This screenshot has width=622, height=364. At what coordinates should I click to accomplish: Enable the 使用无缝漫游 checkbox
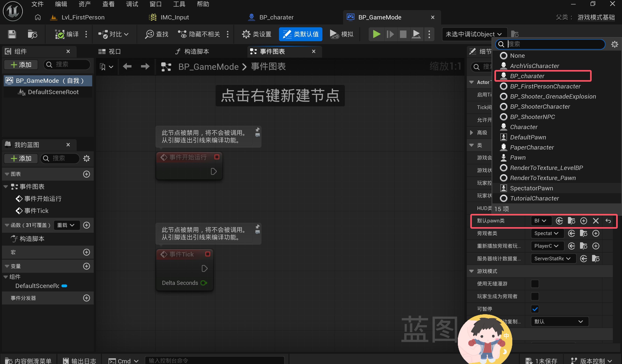coord(535,283)
